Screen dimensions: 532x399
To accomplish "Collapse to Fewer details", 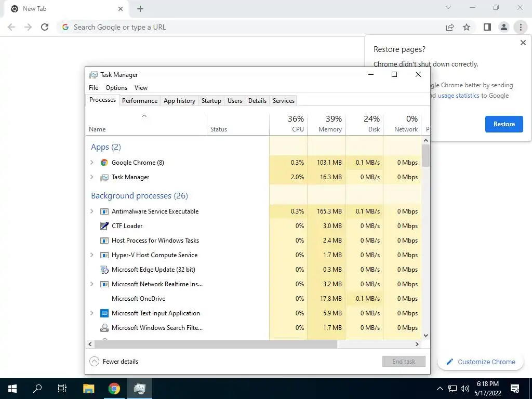I will coord(114,362).
